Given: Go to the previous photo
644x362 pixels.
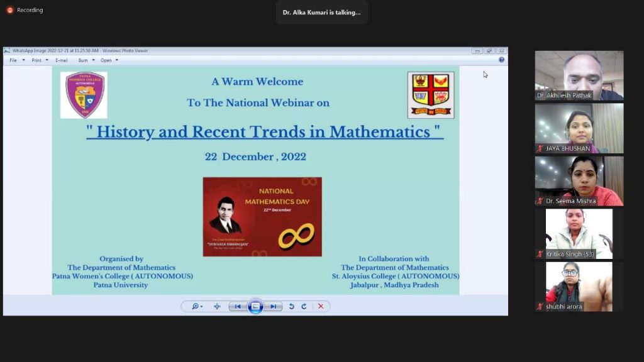Looking at the screenshot, I should pyautogui.click(x=237, y=307).
